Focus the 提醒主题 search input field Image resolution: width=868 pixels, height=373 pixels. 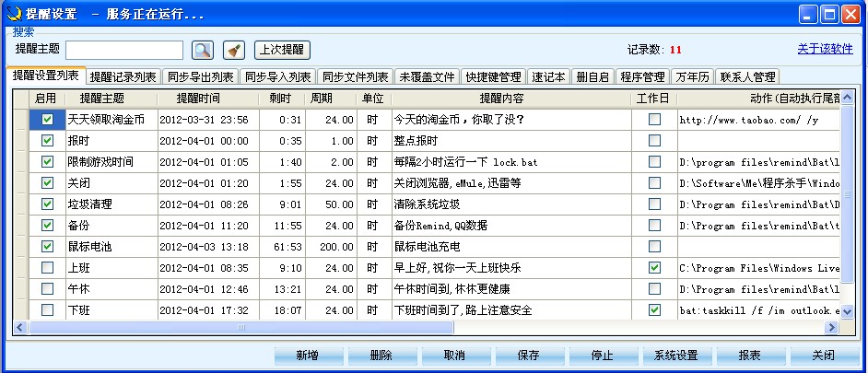click(x=124, y=50)
